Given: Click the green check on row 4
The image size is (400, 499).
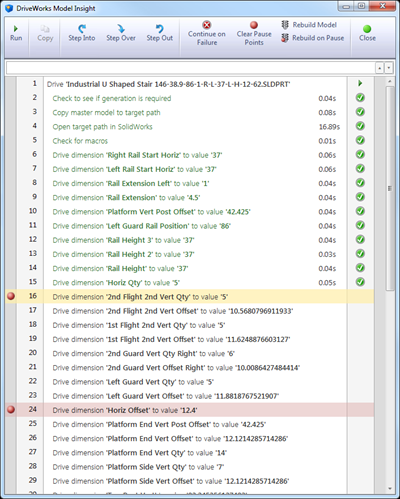Looking at the screenshot, I should click(360, 126).
